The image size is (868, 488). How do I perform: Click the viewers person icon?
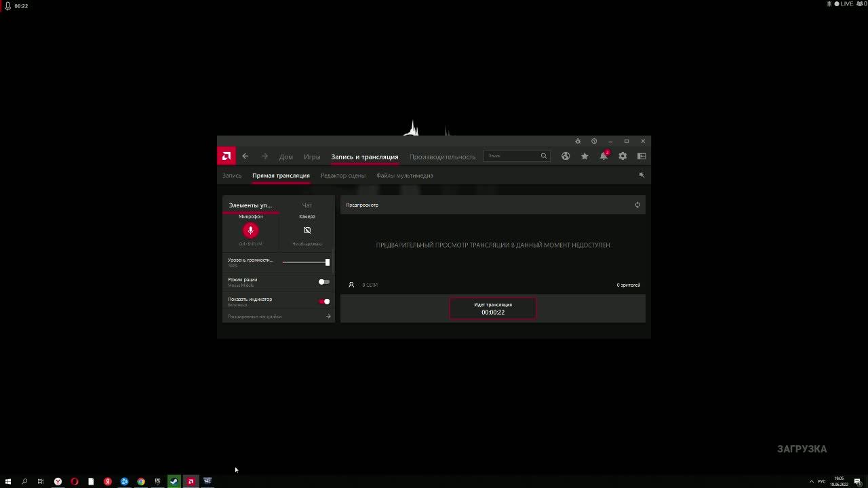351,285
